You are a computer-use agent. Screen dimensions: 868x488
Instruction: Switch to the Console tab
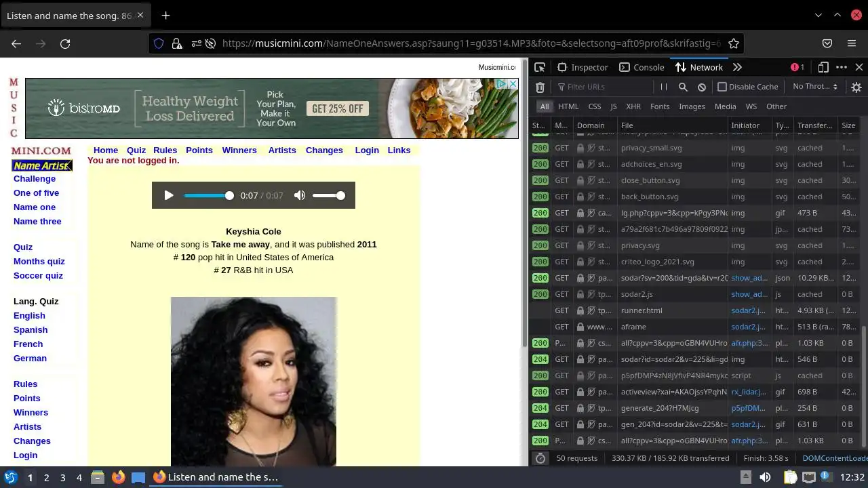click(642, 67)
